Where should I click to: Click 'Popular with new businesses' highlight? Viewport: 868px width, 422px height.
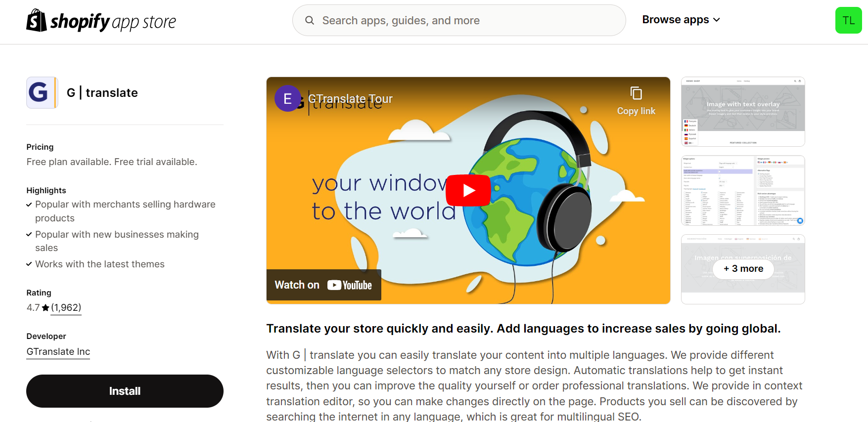(117, 241)
